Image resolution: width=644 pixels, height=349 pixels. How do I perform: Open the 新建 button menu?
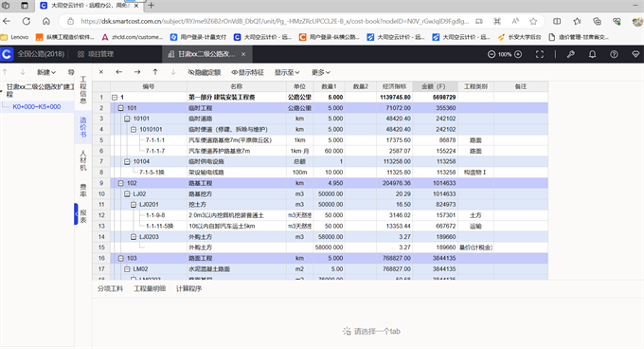tap(46, 72)
